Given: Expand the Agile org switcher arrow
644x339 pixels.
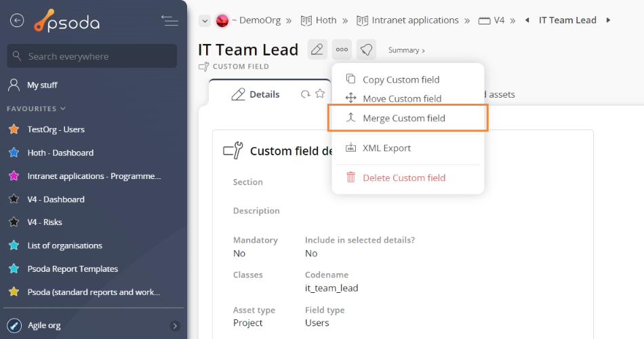Looking at the screenshot, I should [175, 325].
